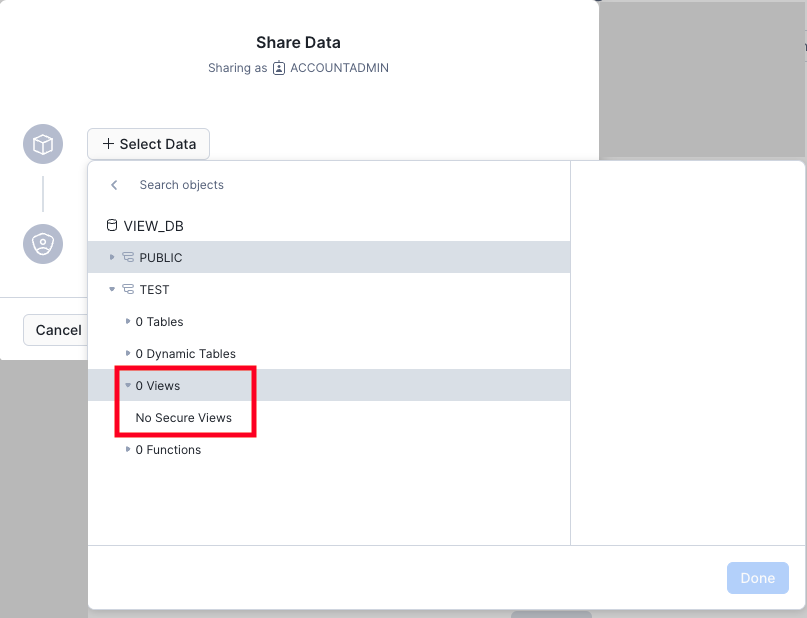The height and width of the screenshot is (618, 807).
Task: Expand the 0 Dynamic Tables node
Action: [128, 353]
